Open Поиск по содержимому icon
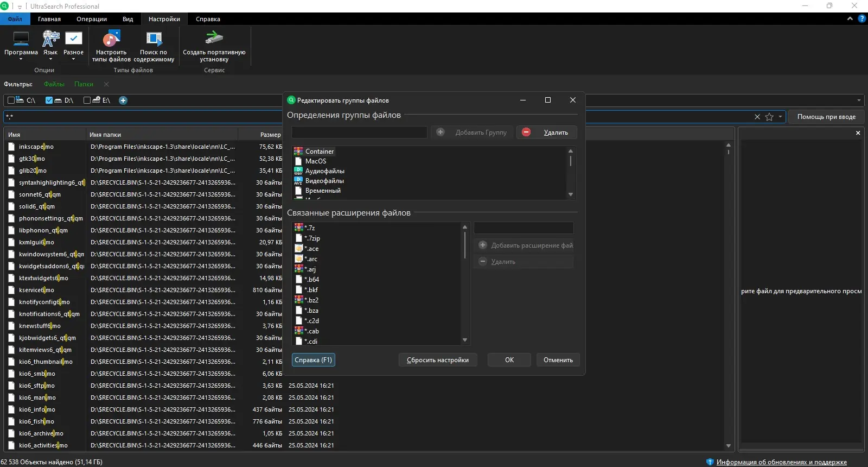 (x=154, y=39)
